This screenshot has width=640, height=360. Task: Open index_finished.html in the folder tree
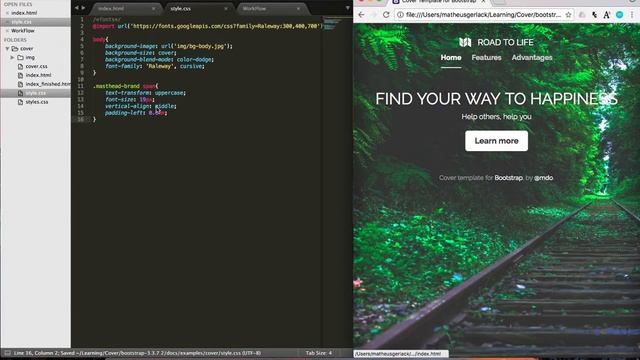tap(48, 84)
